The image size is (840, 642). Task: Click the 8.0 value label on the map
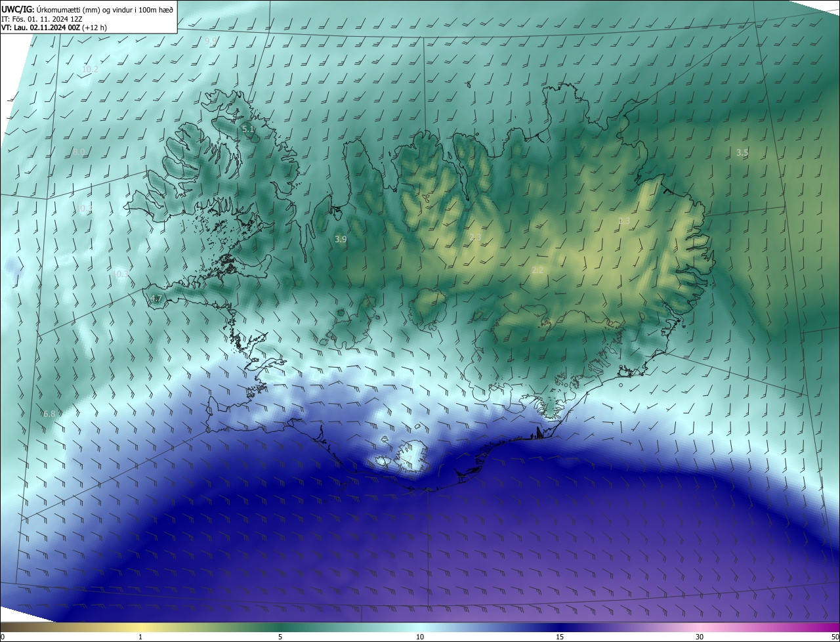[x=79, y=152]
